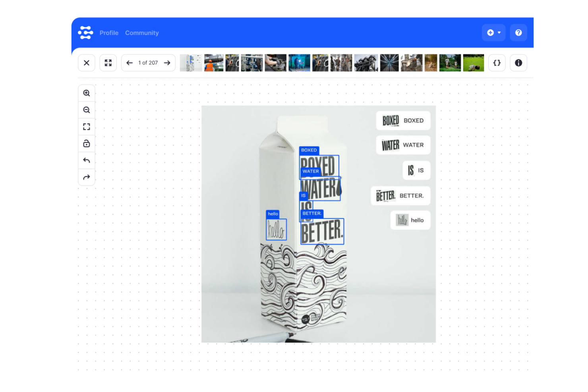Undo the last annotation change
Viewport: 588px width, 392px height.
click(87, 160)
